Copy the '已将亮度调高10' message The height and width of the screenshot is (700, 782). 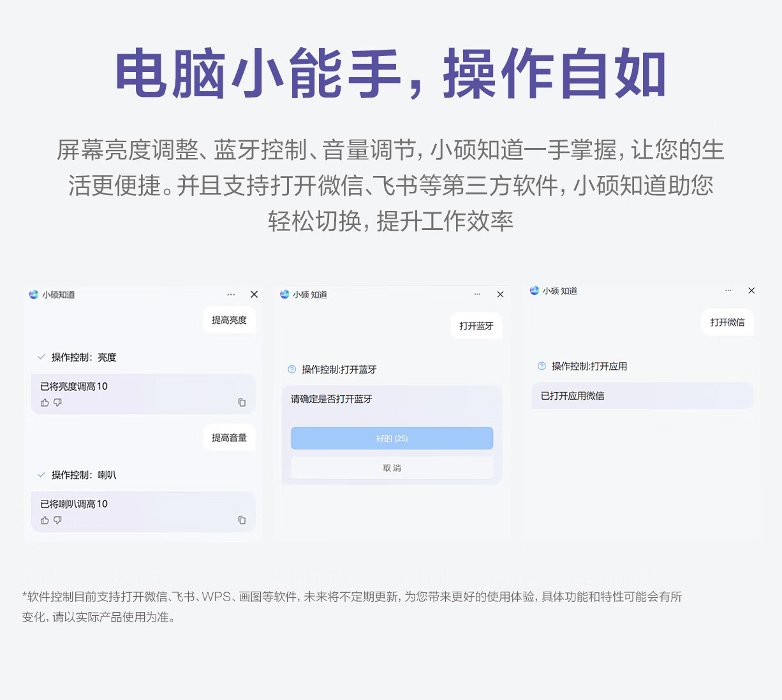tap(242, 403)
